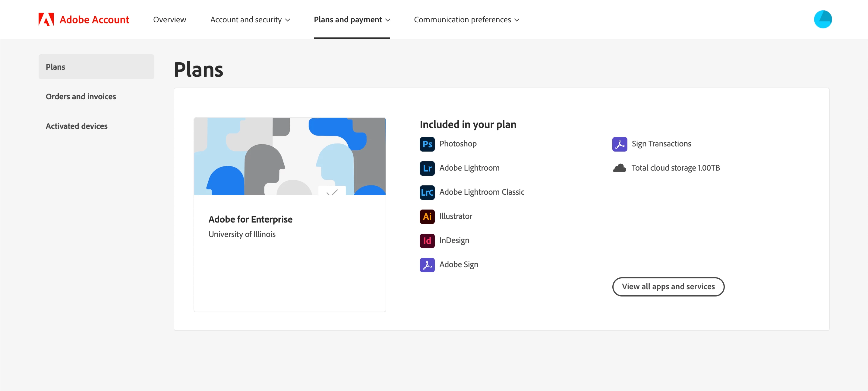This screenshot has width=868, height=391.
Task: Click the Lightroom Classic LrC icon
Action: point(427,192)
